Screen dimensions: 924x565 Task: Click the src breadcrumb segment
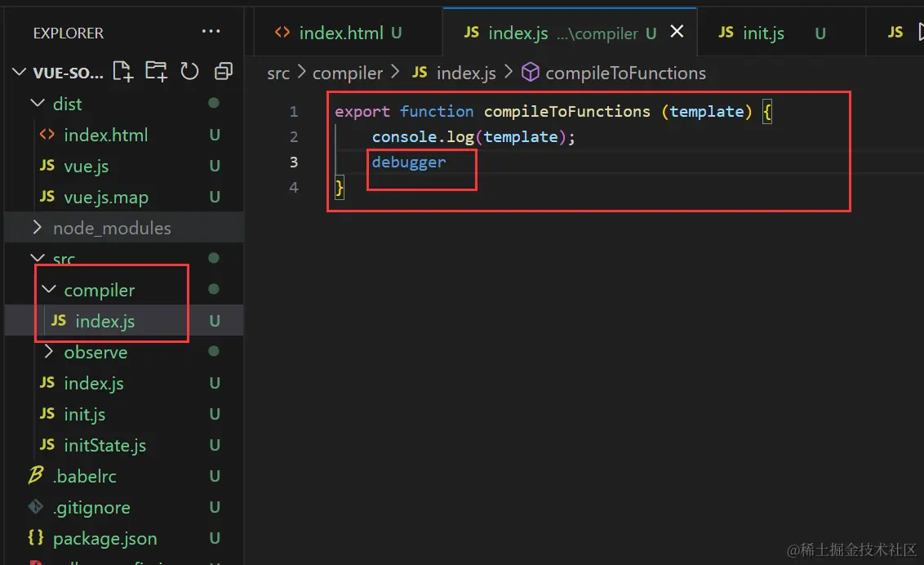[278, 73]
